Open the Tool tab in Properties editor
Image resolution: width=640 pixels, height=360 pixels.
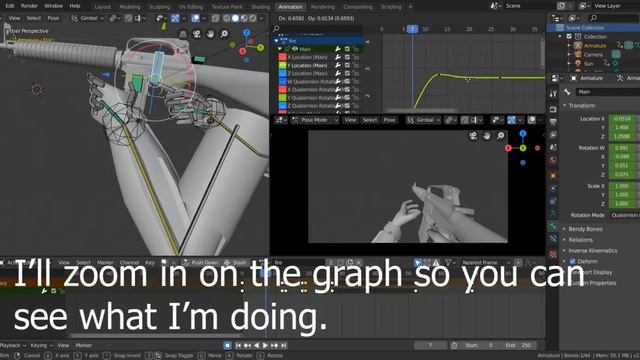(x=553, y=94)
